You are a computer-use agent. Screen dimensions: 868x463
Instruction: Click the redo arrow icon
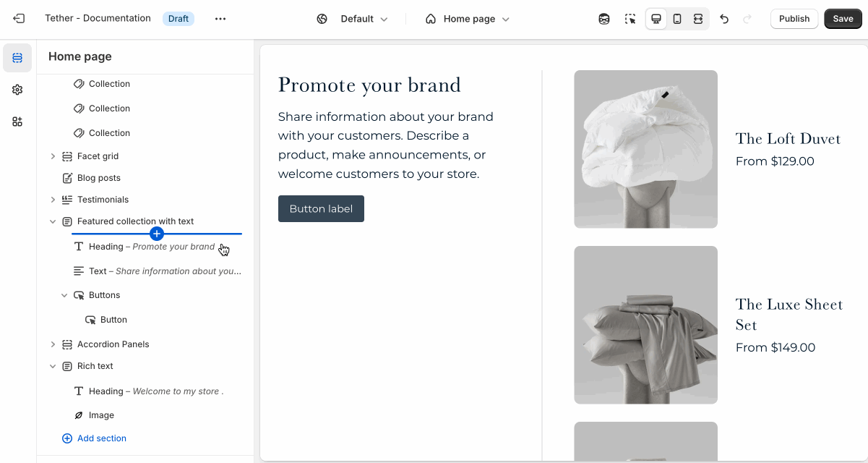tap(747, 19)
